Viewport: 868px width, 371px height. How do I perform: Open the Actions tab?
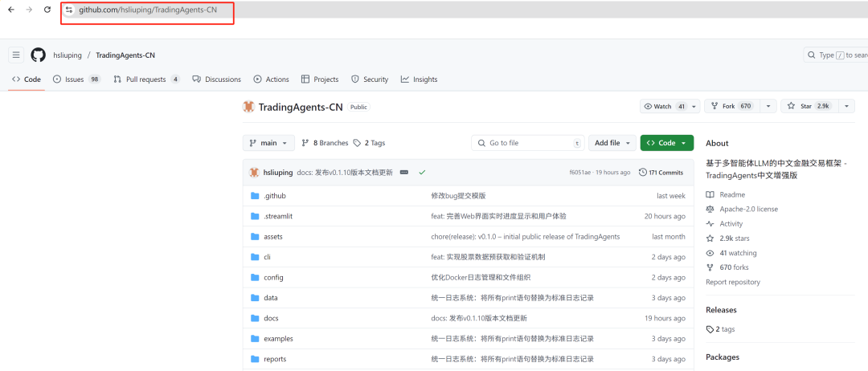(x=272, y=79)
